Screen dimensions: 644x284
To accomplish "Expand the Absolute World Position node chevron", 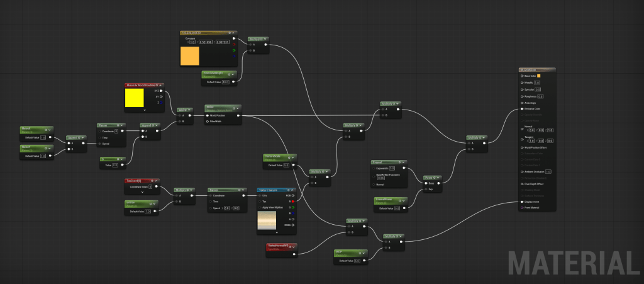I will click(144, 110).
